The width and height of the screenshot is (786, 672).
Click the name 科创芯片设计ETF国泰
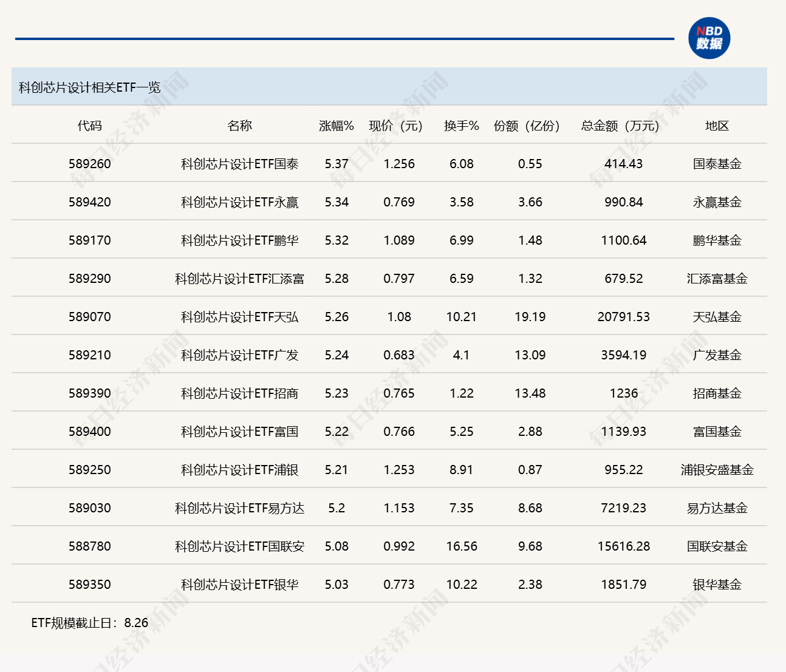[239, 164]
